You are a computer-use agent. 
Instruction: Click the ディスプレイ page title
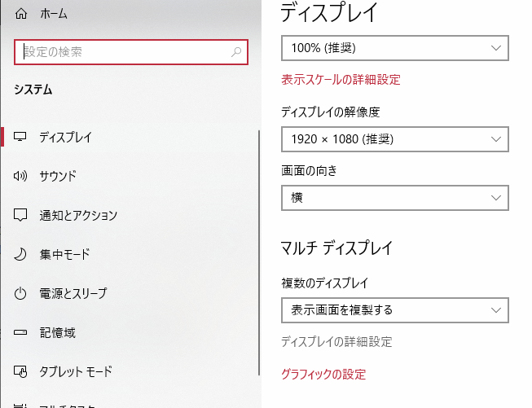tap(329, 12)
